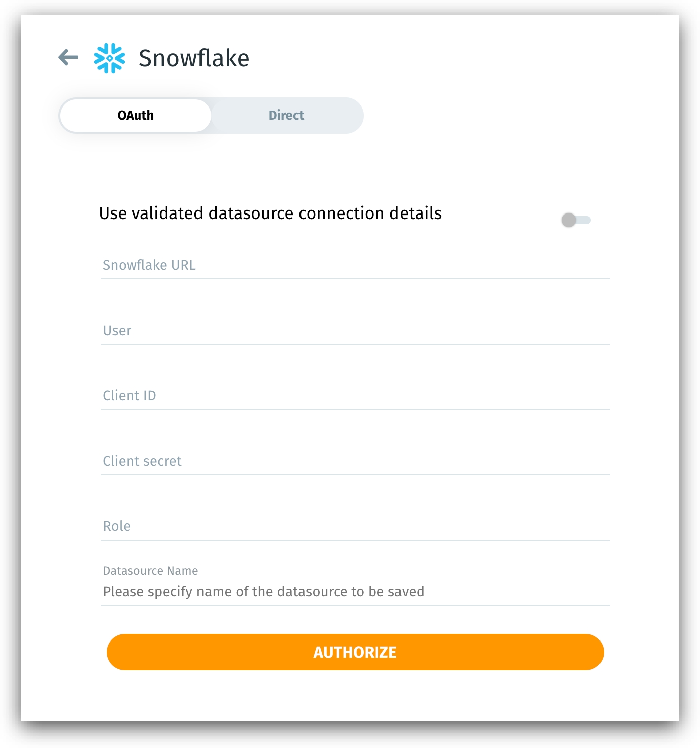Screen dimensions: 700x748
Task: Click the small Datasource Name floating label
Action: click(x=150, y=571)
